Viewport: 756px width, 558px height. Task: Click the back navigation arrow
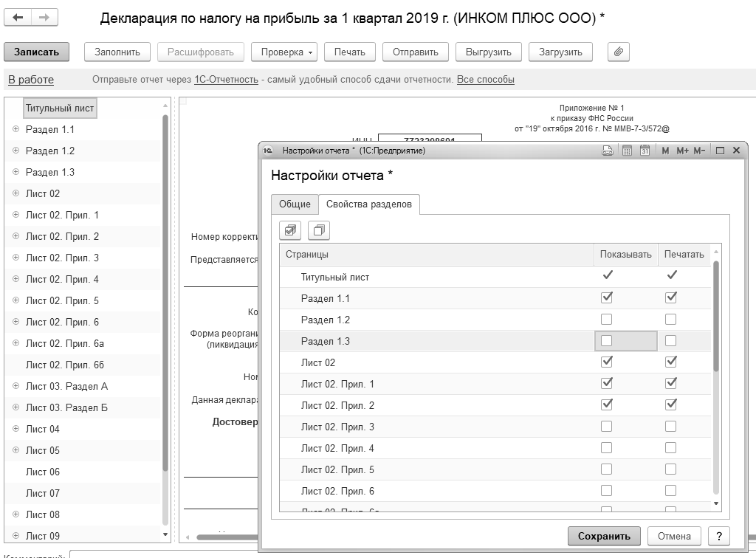[x=18, y=18]
